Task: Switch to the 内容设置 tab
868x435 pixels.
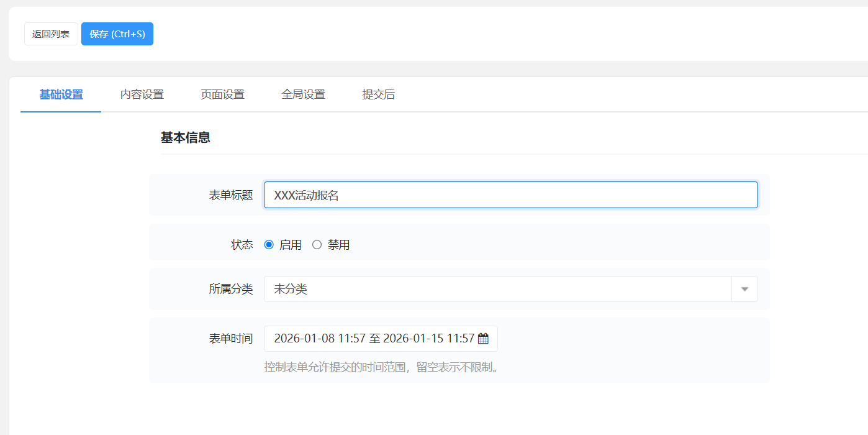Action: [x=142, y=94]
